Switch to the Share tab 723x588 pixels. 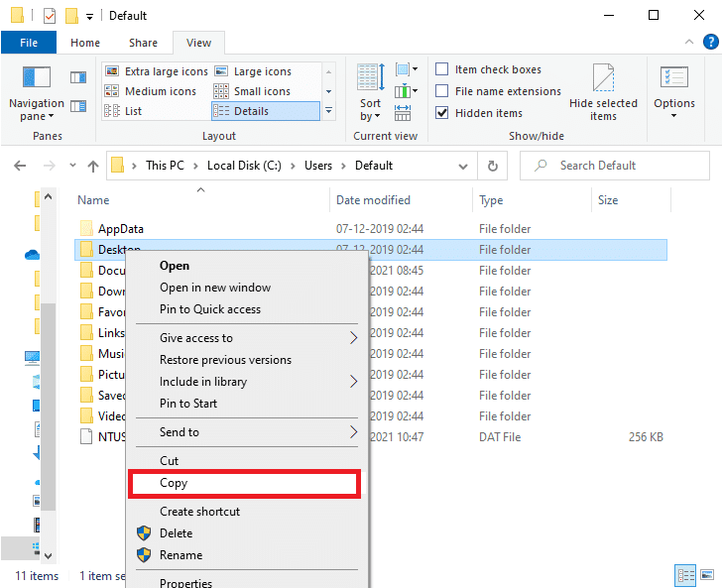tap(144, 43)
